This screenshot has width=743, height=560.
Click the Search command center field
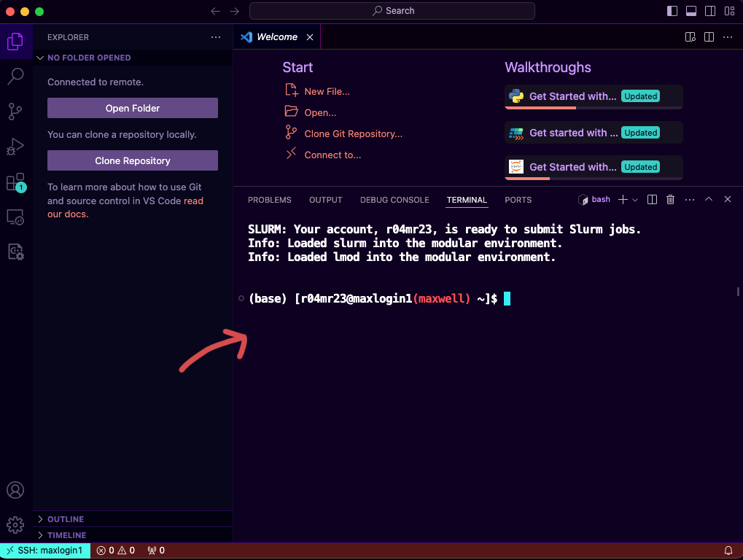392,11
